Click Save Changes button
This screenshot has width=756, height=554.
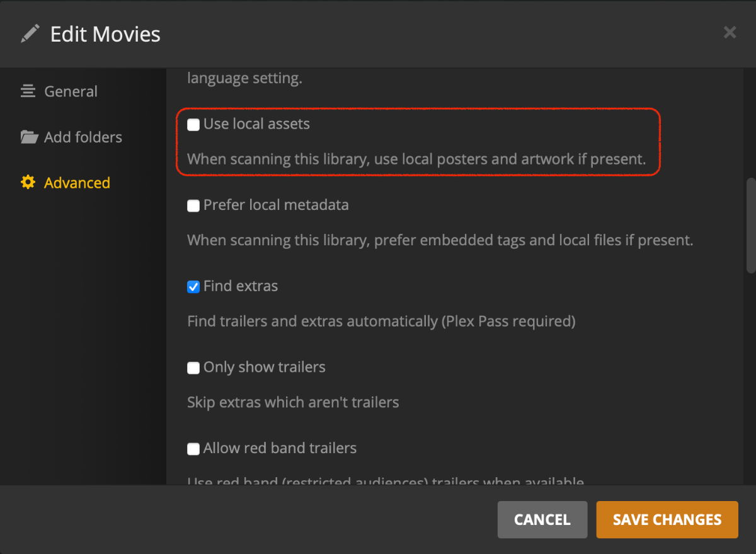point(667,520)
